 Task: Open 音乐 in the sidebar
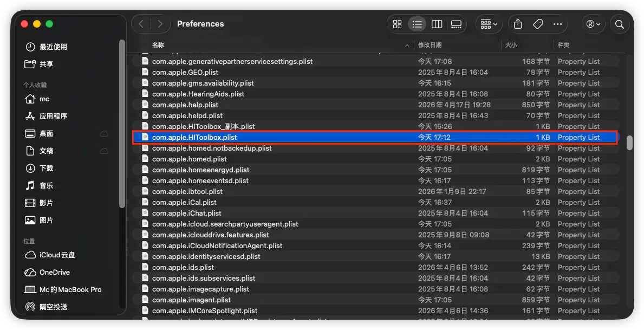(x=39, y=185)
